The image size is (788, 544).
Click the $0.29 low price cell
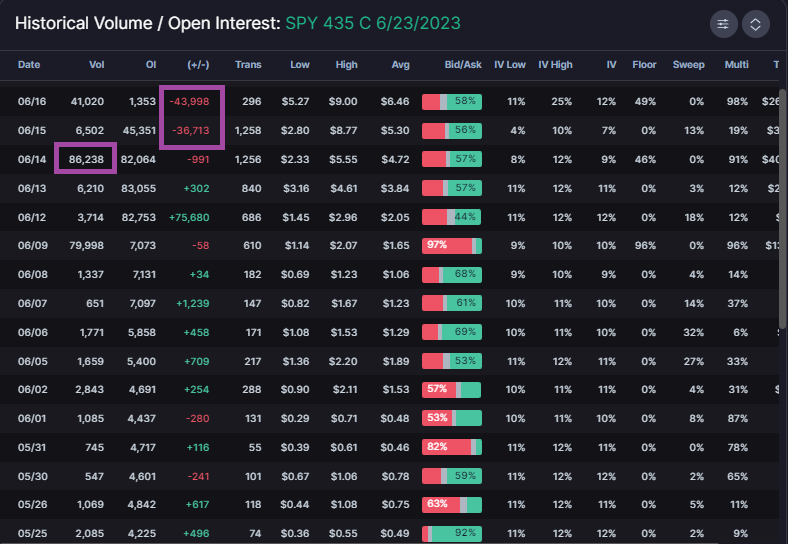point(295,418)
